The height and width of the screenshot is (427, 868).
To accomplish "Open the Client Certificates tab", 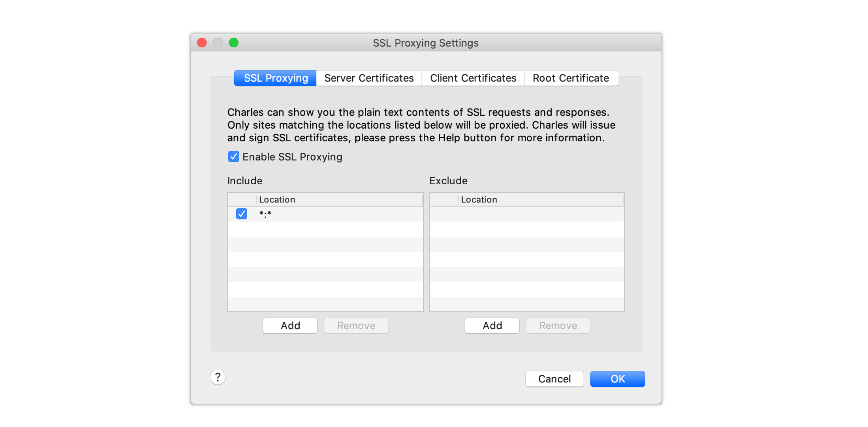I will coord(473,78).
